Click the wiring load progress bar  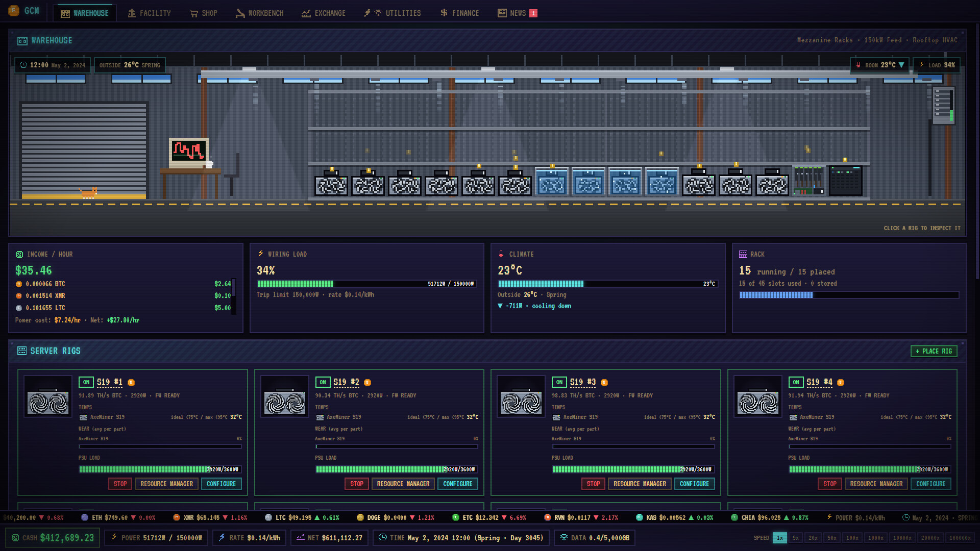click(366, 284)
